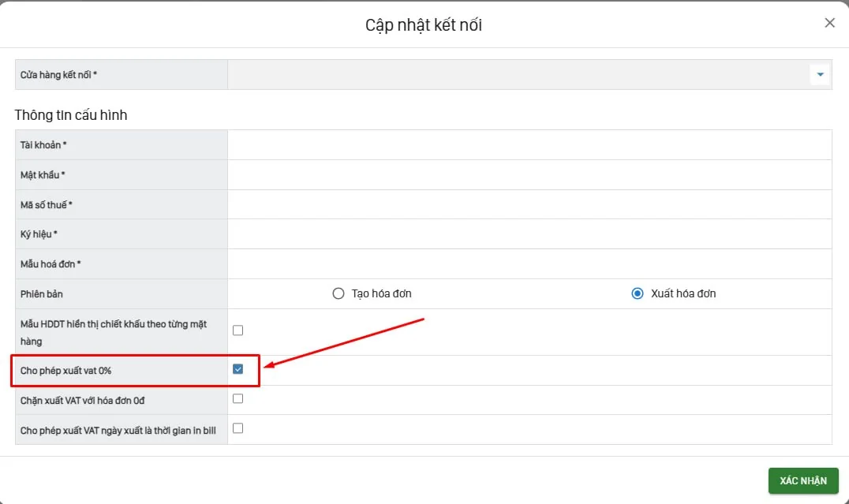The width and height of the screenshot is (849, 504).
Task: Enable Mẫu HDDT hiển thị chiết khấu checkbox
Action: [x=237, y=330]
